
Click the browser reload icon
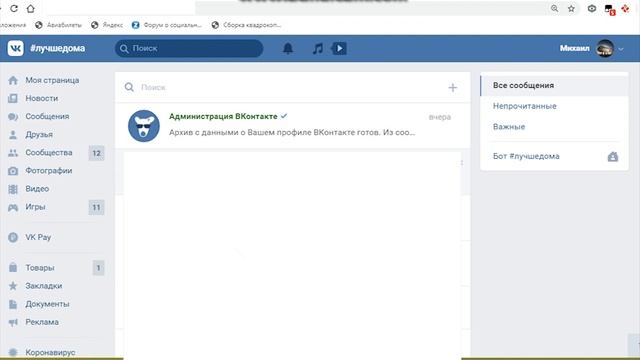[14, 8]
